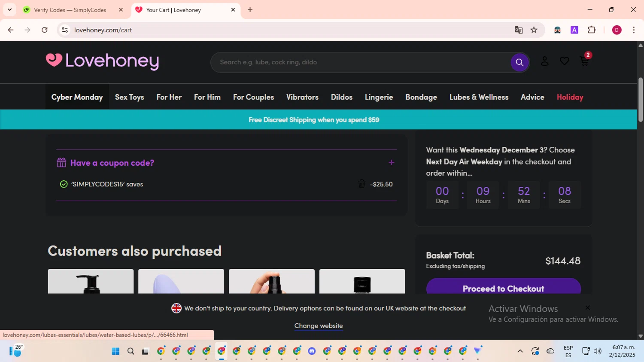This screenshot has width=644, height=362.
Task: Click the Google Translate icon in address bar
Action: coord(519,30)
